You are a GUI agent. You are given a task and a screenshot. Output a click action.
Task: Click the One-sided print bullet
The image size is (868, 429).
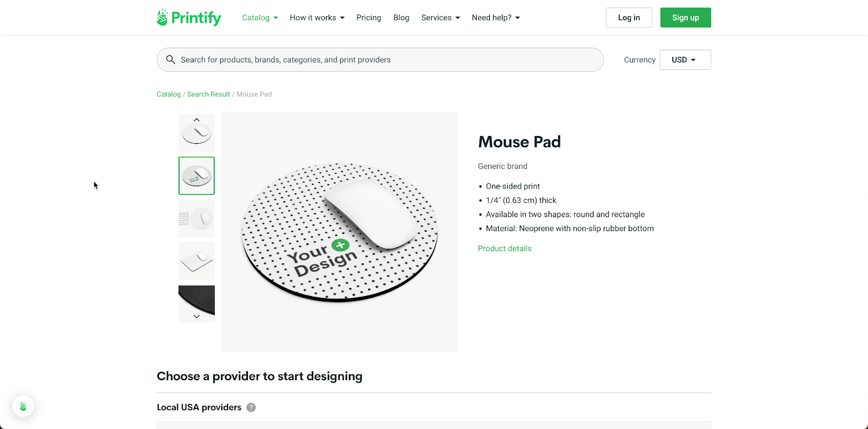(x=513, y=186)
